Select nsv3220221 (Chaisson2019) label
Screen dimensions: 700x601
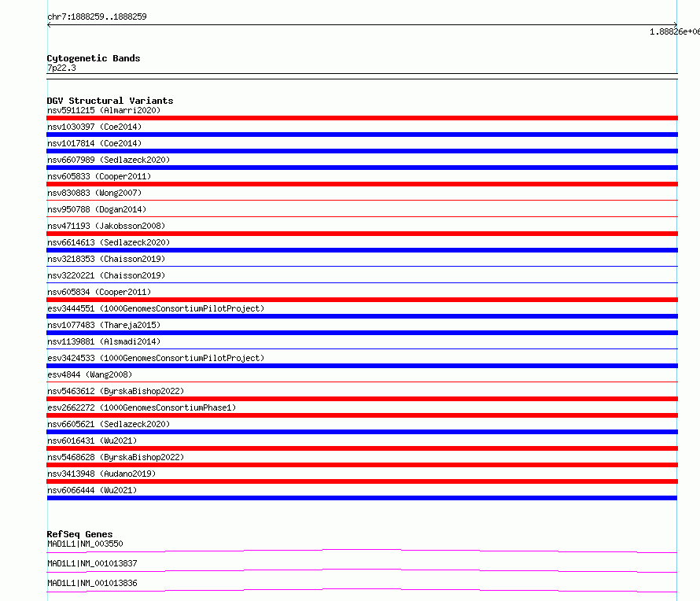tap(106, 275)
